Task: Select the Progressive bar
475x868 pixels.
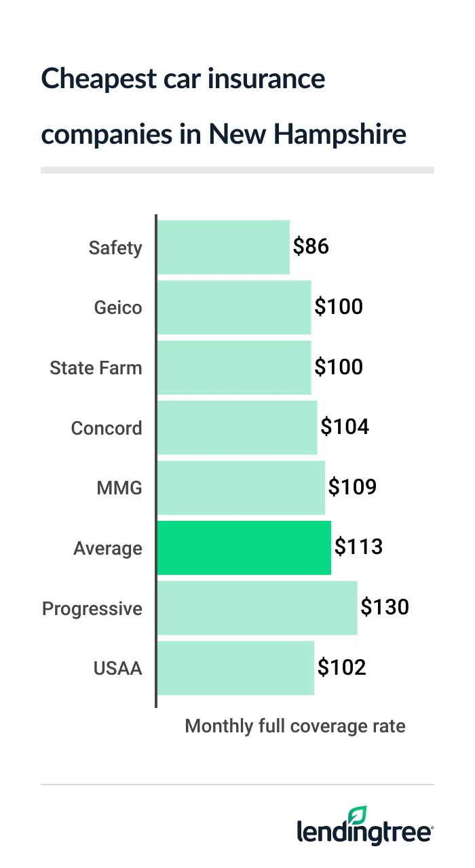Action: pos(256,608)
